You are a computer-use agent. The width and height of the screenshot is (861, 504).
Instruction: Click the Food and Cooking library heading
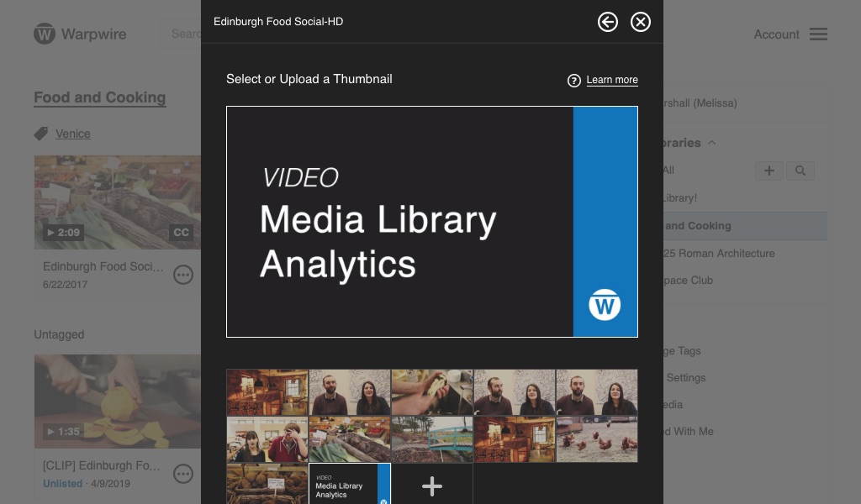tap(100, 97)
